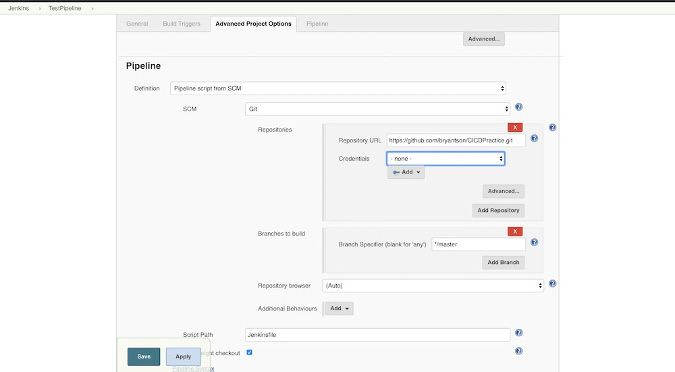
Task: Click Advanced button in Repositories section
Action: pos(503,191)
